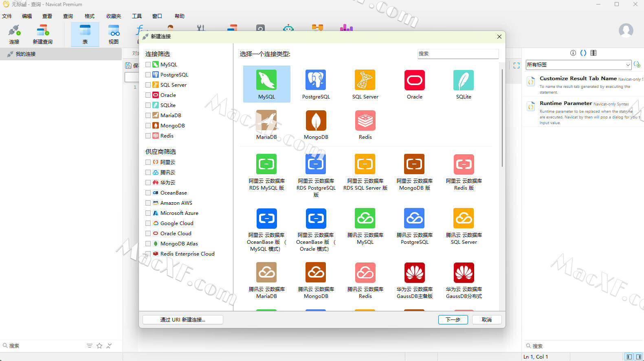Pick 腾讯云 云数据库 PostgreSQL icon
This screenshot has width=644, height=361.
pos(414,218)
